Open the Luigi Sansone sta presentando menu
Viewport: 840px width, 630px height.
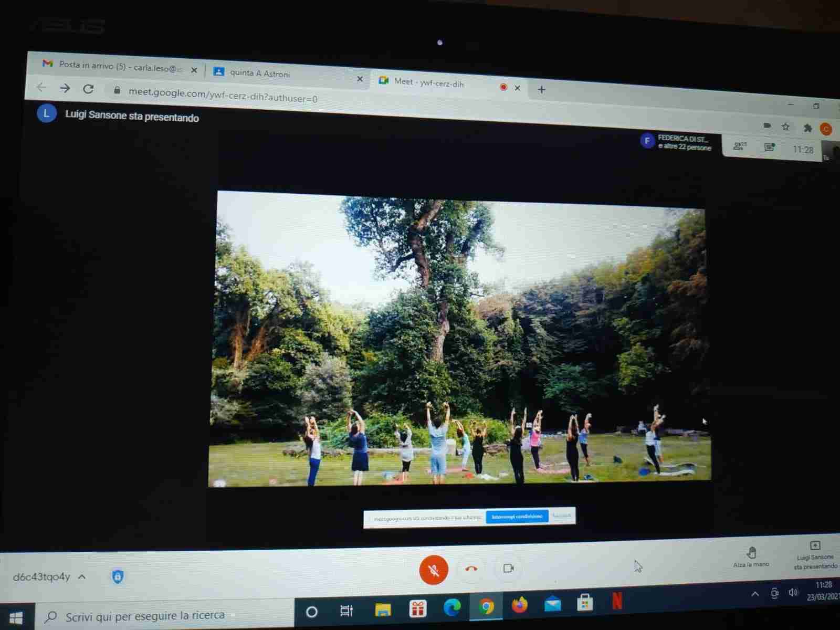[x=815, y=555]
